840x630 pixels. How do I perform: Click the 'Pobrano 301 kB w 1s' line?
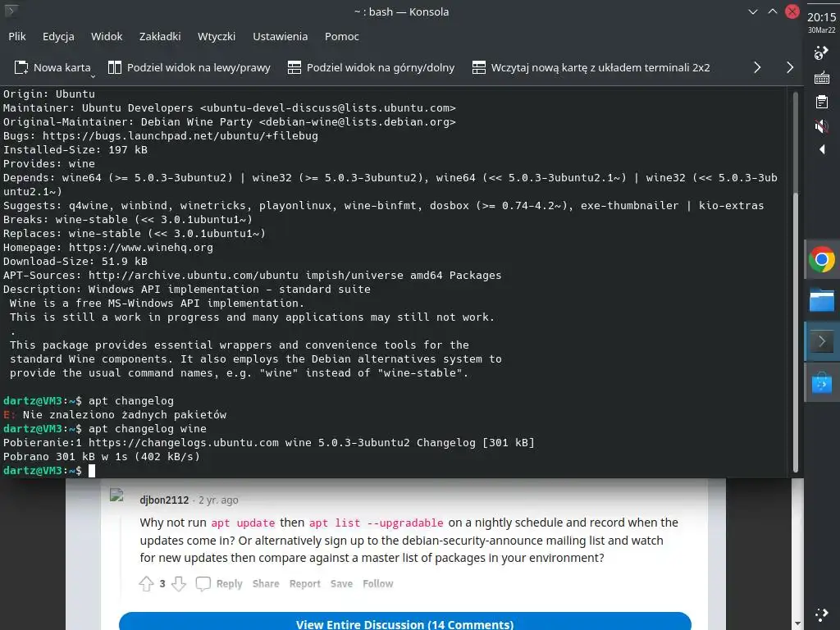coord(101,456)
